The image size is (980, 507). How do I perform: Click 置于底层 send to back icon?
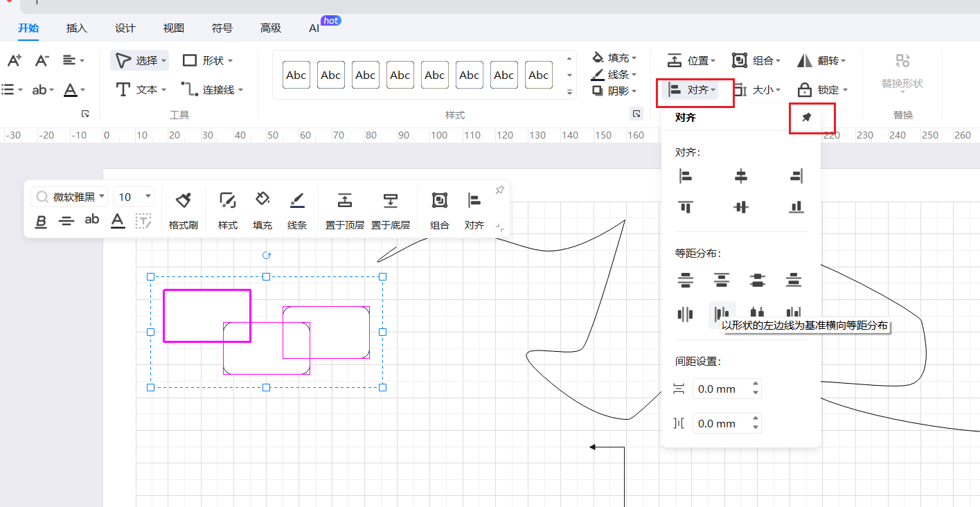click(x=391, y=202)
